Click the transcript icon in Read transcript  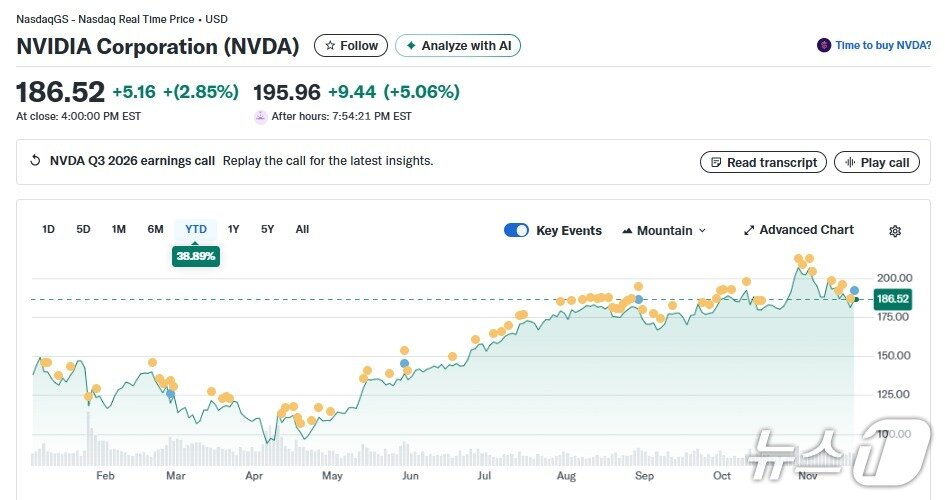[x=715, y=163]
